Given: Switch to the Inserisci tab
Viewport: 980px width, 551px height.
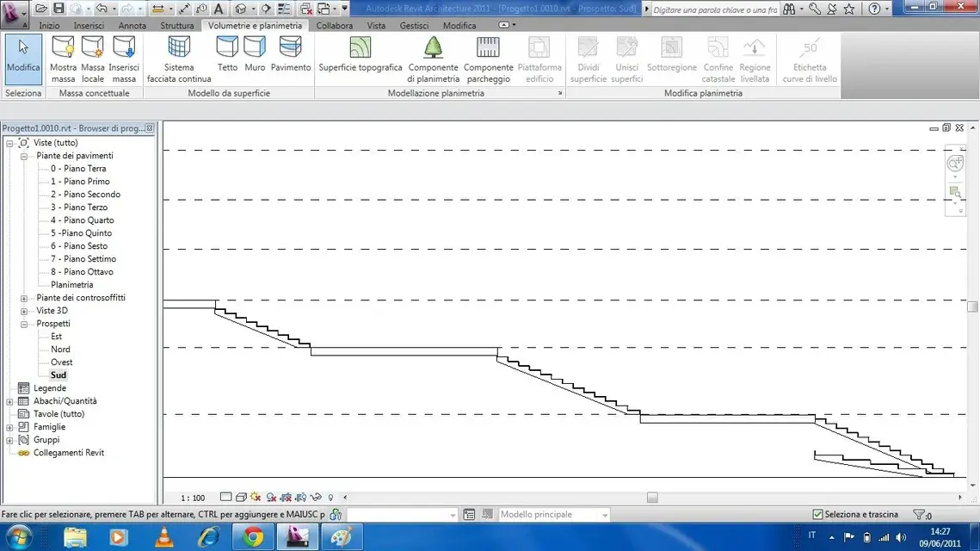Looking at the screenshot, I should 89,26.
